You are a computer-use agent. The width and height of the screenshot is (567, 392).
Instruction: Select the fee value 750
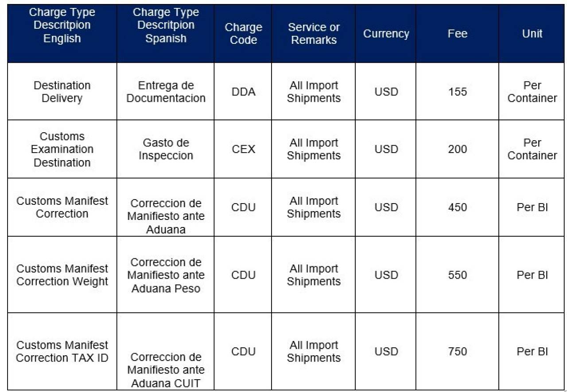[x=457, y=351]
